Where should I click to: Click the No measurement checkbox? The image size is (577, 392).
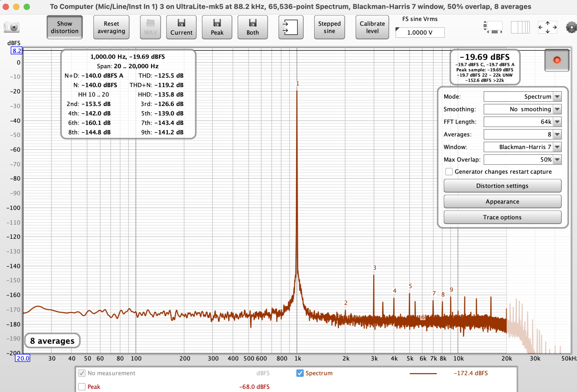(82, 373)
